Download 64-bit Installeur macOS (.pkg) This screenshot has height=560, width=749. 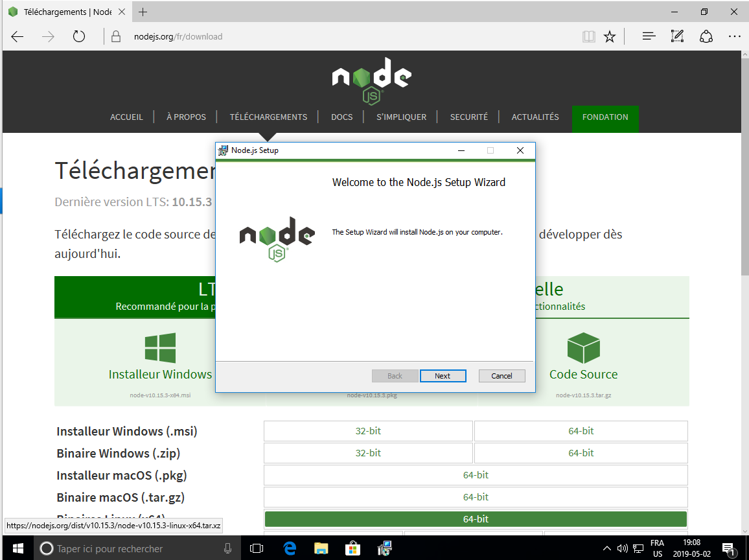476,475
